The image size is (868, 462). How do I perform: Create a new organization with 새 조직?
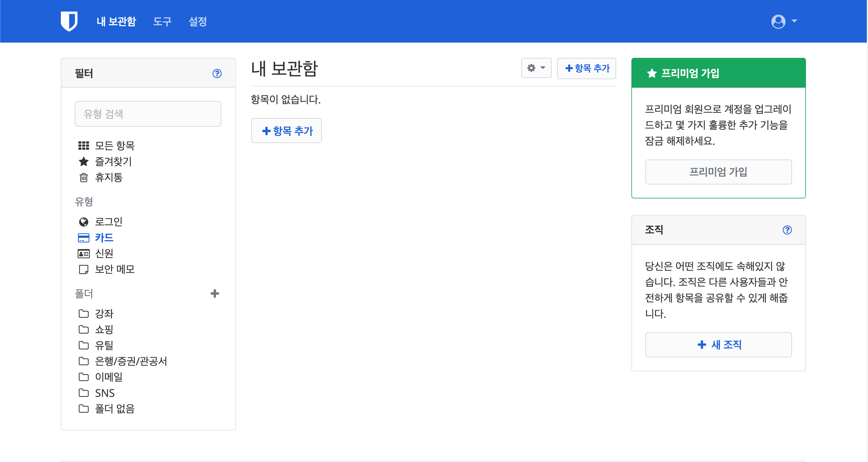718,345
